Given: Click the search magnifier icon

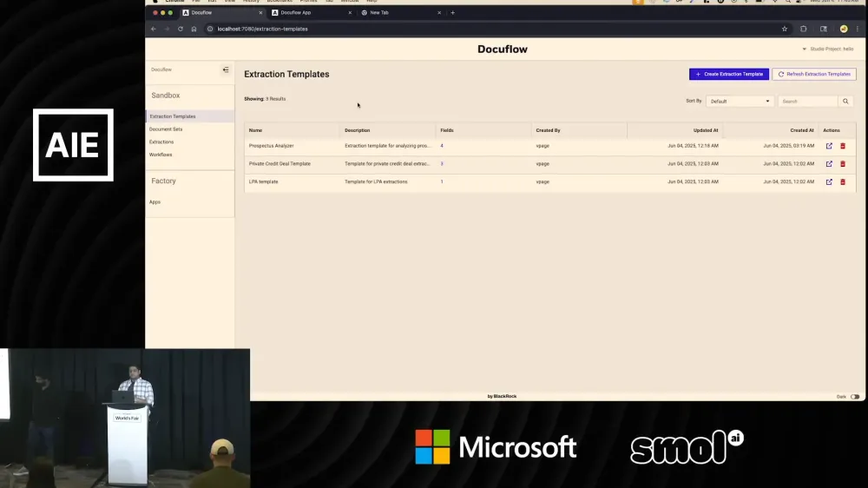Looking at the screenshot, I should point(845,102).
